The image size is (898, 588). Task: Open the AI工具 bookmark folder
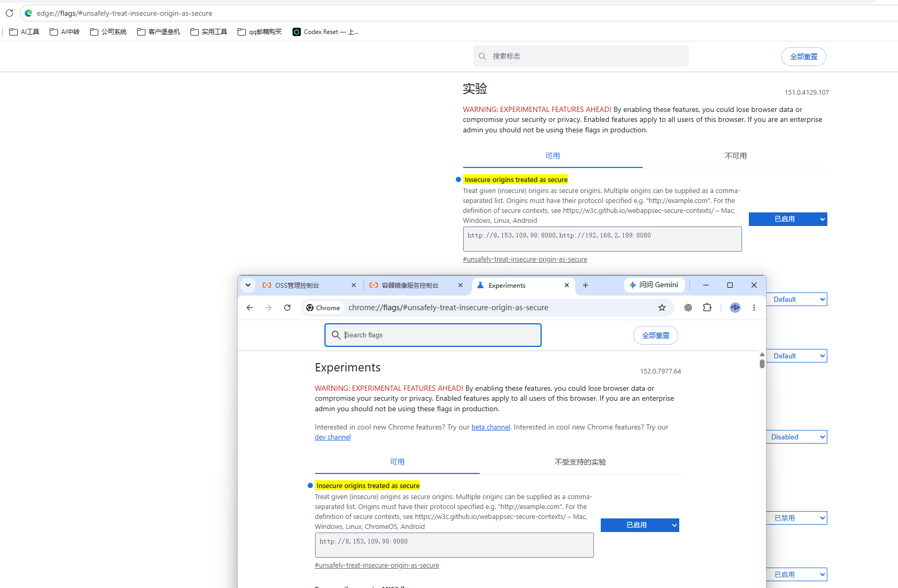tap(25, 32)
